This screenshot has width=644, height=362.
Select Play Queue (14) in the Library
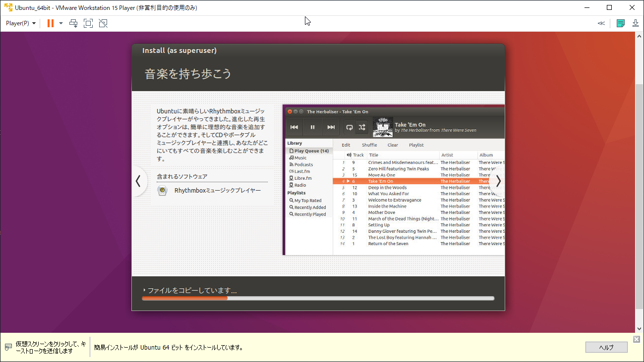click(x=308, y=151)
